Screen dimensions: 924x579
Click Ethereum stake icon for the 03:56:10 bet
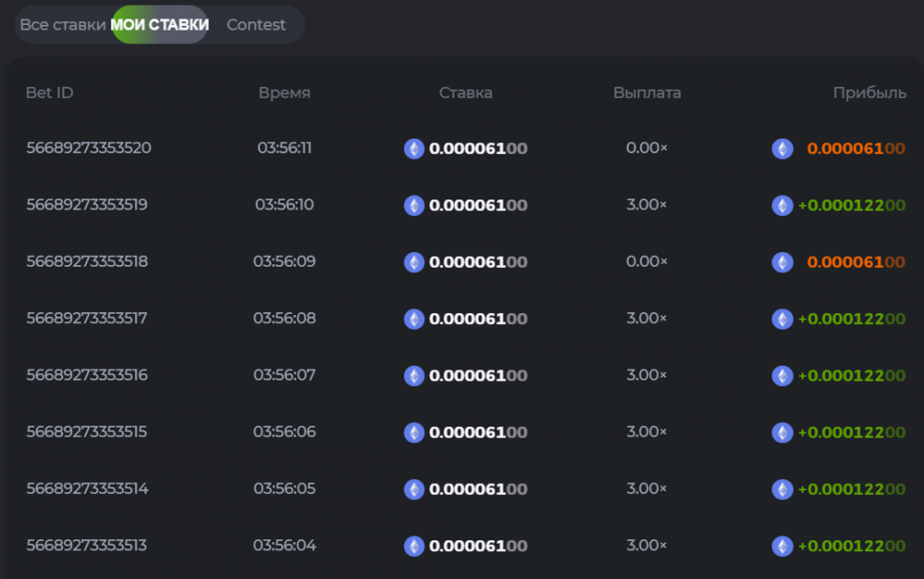click(x=414, y=205)
